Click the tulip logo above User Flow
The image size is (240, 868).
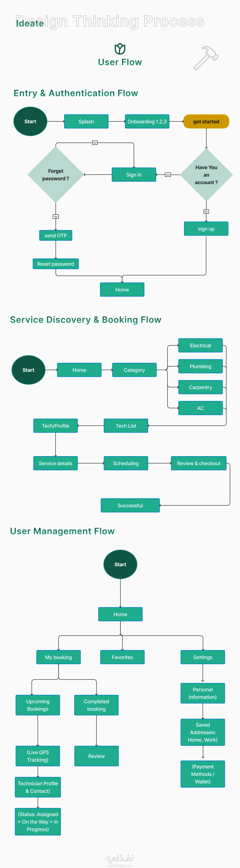tap(120, 49)
